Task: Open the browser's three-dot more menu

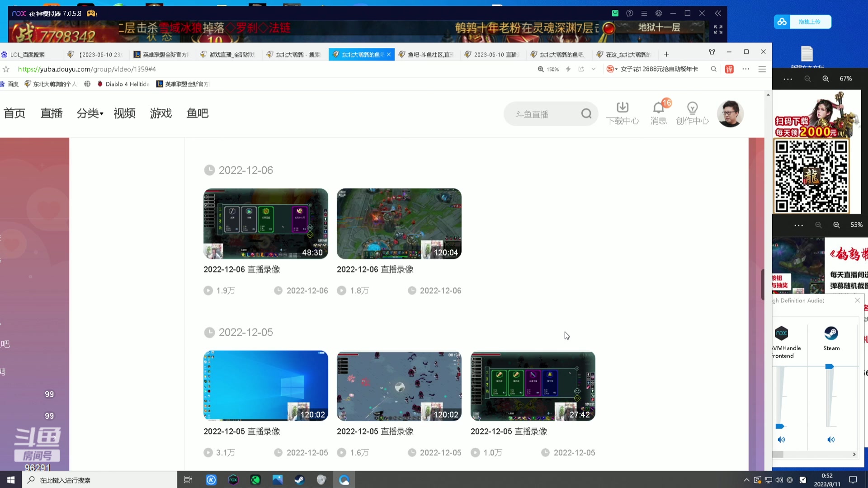Action: [x=746, y=69]
